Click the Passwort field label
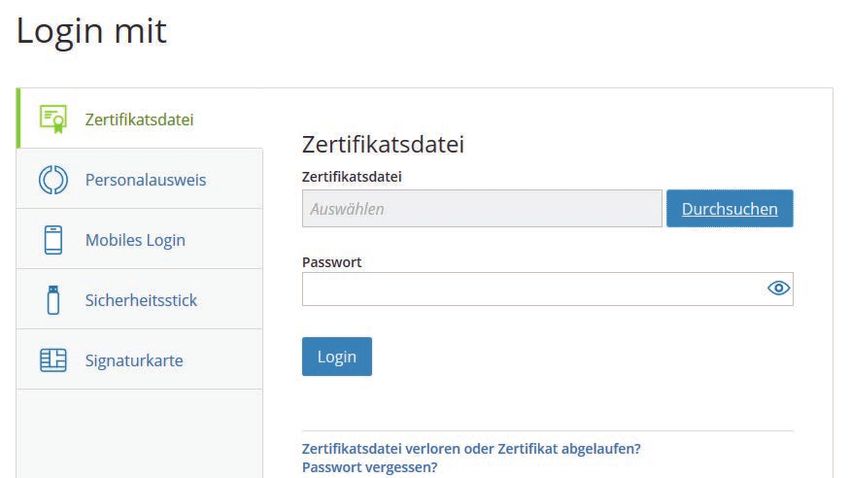 tap(332, 262)
